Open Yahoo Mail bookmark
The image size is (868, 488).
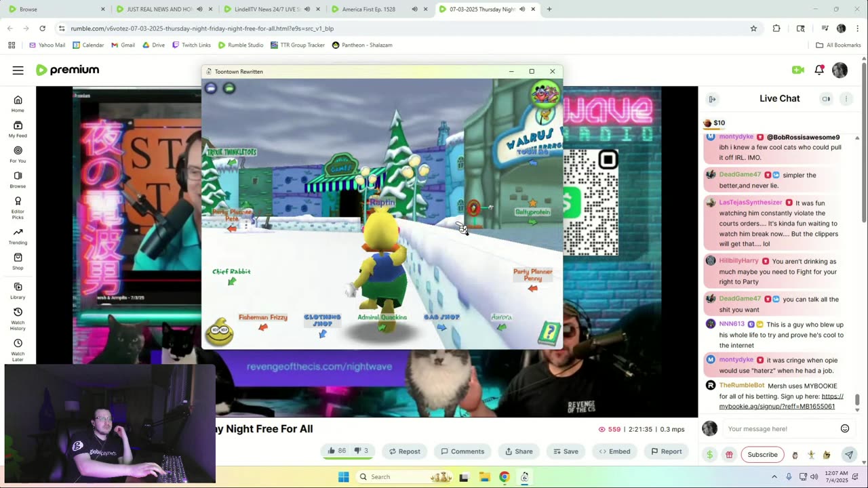coord(47,45)
